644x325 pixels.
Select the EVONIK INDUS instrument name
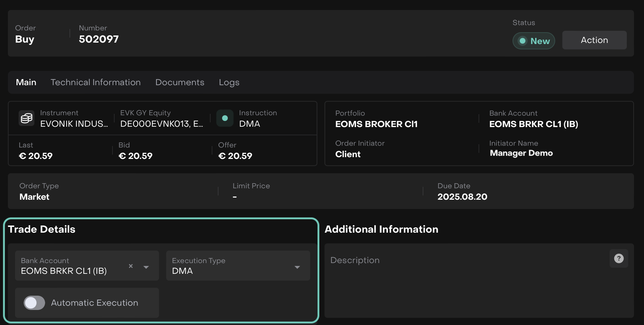(x=74, y=124)
